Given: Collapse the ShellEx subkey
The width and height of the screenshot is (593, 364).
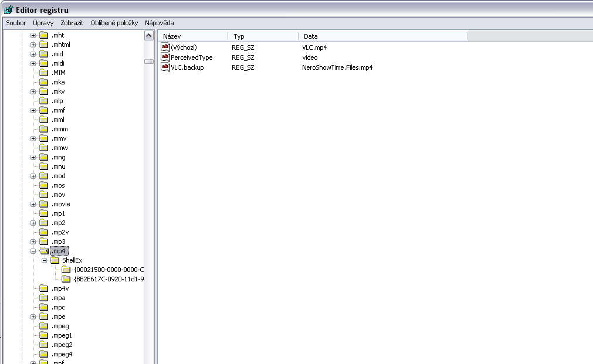Looking at the screenshot, I should (44, 261).
